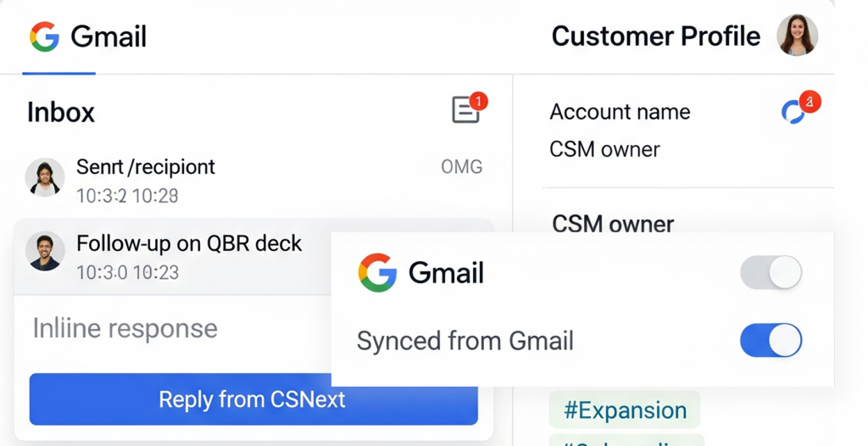Click the red notification badge on inbox icon
Screen dimensions: 868x446
click(x=478, y=102)
